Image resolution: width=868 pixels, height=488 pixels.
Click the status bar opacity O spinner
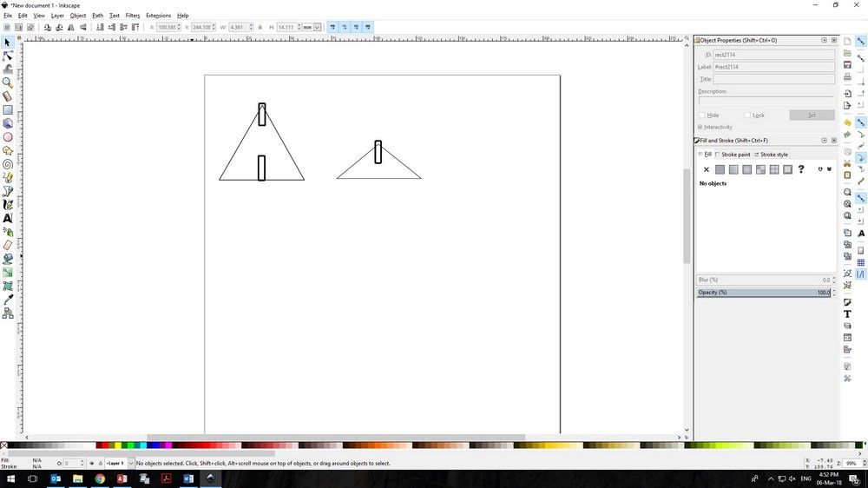click(82, 463)
